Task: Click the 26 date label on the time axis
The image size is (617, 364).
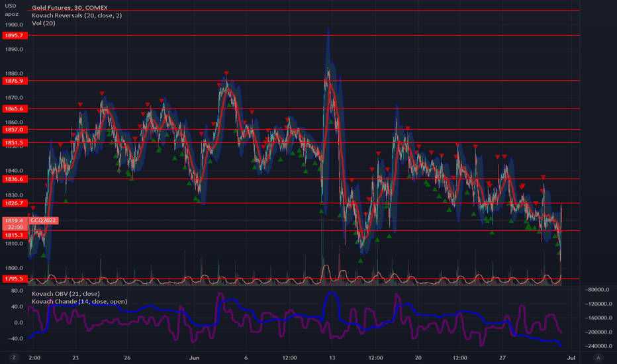Action: pyautogui.click(x=127, y=357)
